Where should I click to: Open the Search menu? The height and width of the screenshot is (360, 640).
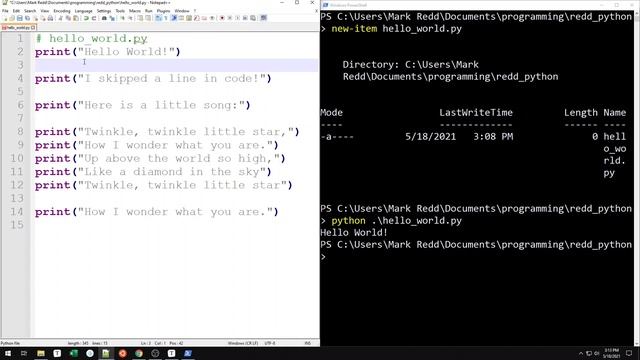pos(30,11)
